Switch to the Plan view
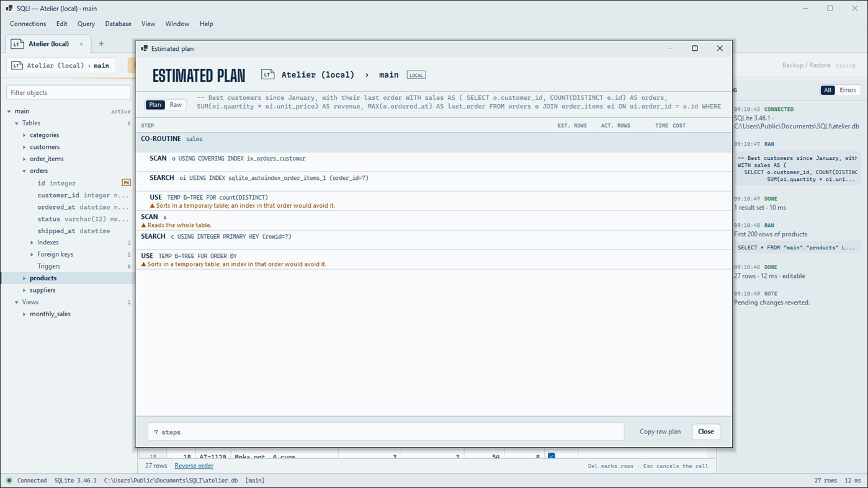This screenshot has width=868, height=488. [155, 105]
